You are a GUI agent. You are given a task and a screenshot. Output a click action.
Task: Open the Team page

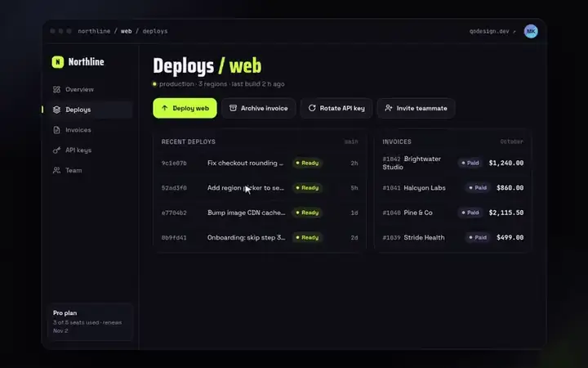(x=90, y=170)
